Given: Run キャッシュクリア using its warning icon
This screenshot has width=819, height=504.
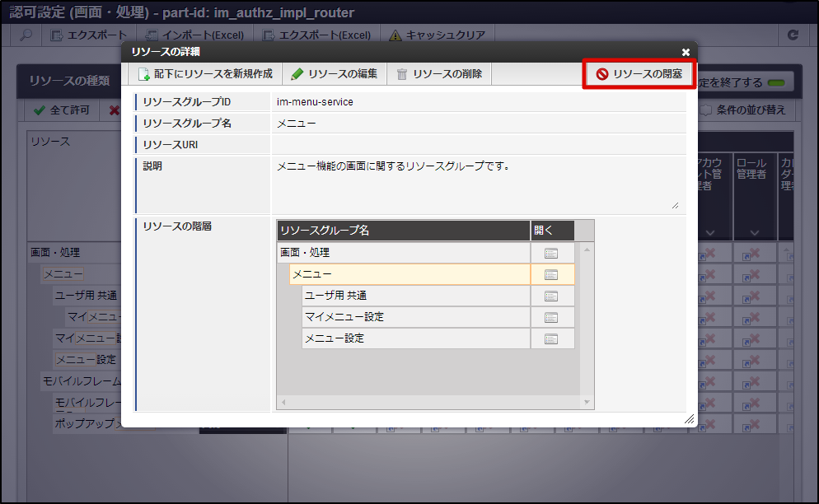Looking at the screenshot, I should 394,35.
